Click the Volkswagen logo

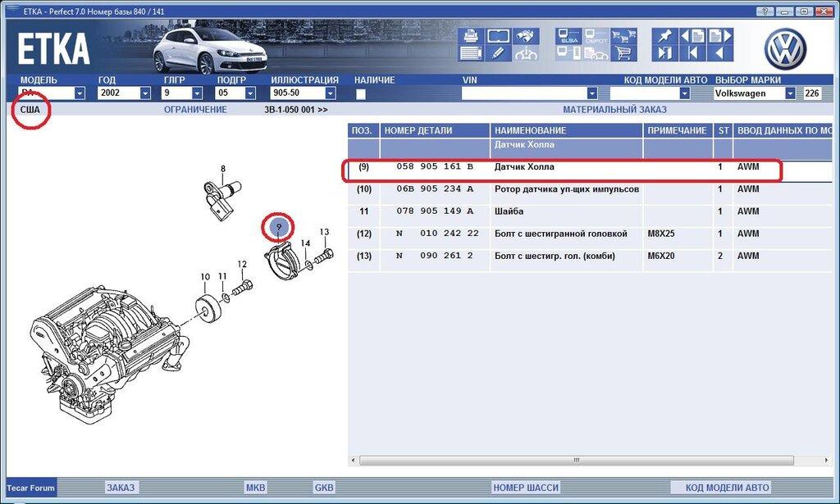pyautogui.click(x=785, y=48)
